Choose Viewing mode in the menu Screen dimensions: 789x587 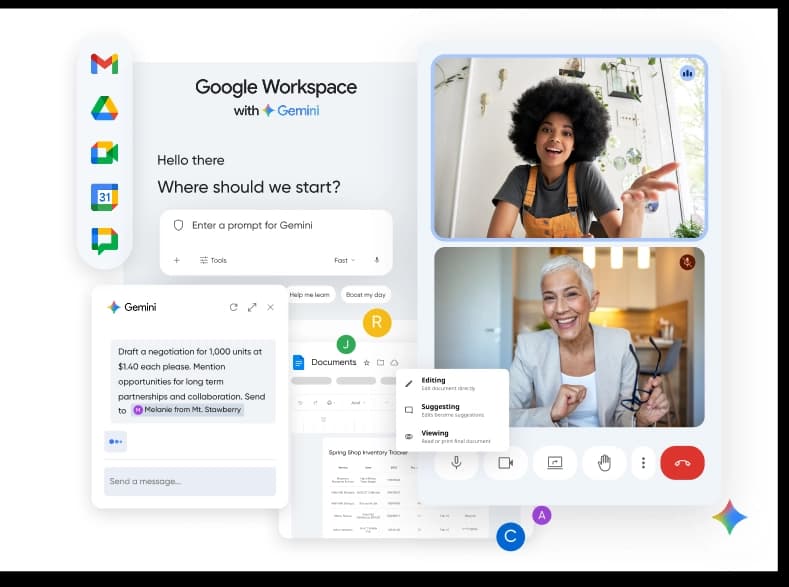[452, 436]
